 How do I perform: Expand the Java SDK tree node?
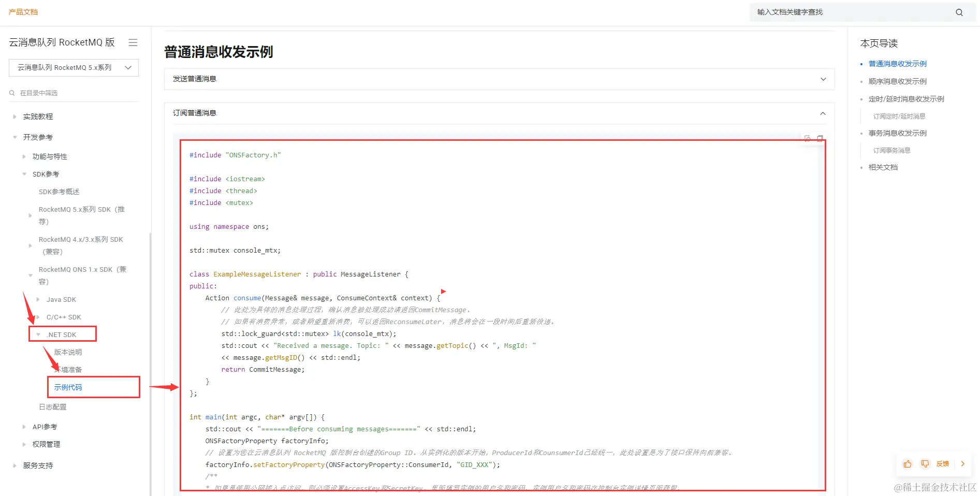pyautogui.click(x=38, y=299)
